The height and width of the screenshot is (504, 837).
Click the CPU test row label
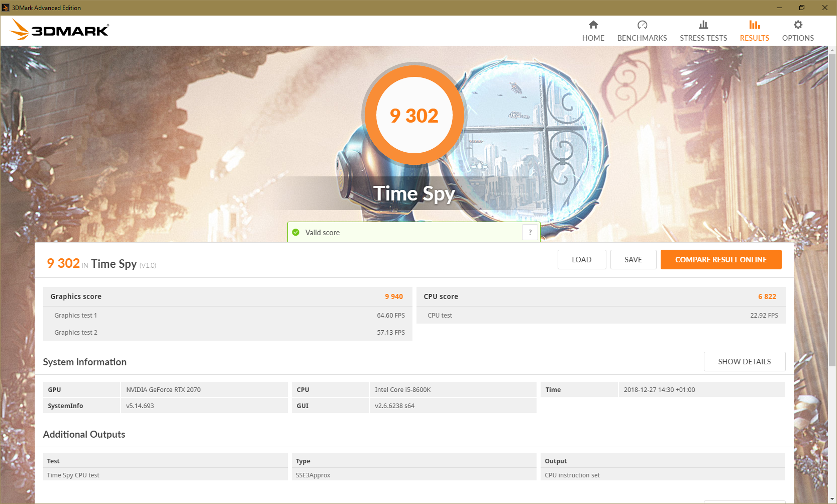(x=440, y=316)
